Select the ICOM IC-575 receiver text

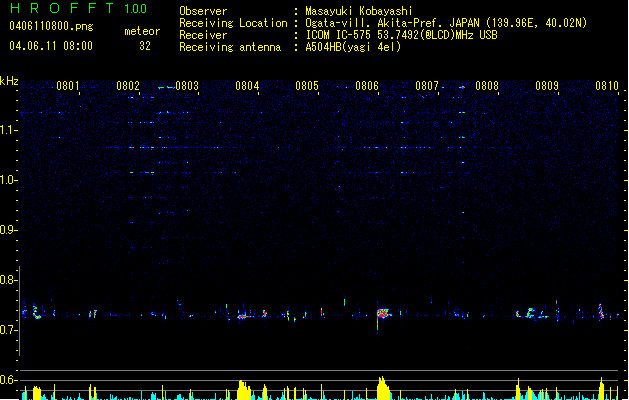click(401, 35)
